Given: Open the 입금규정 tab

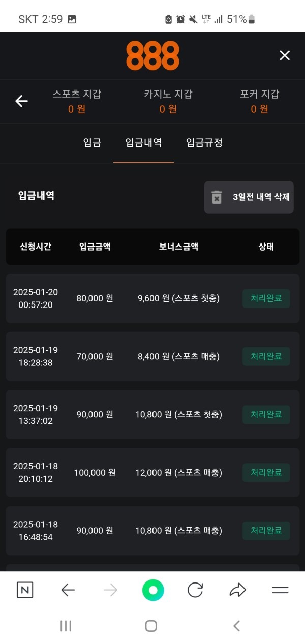Looking at the screenshot, I should (x=203, y=143).
